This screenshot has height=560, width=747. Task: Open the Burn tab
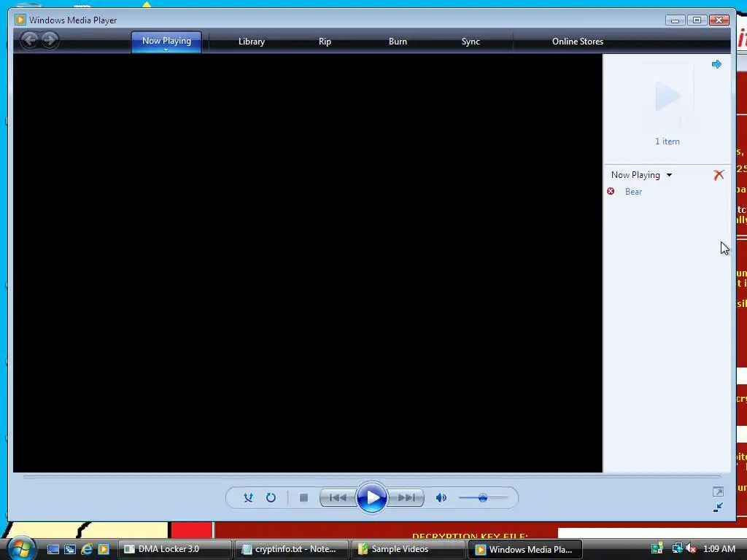pos(398,42)
